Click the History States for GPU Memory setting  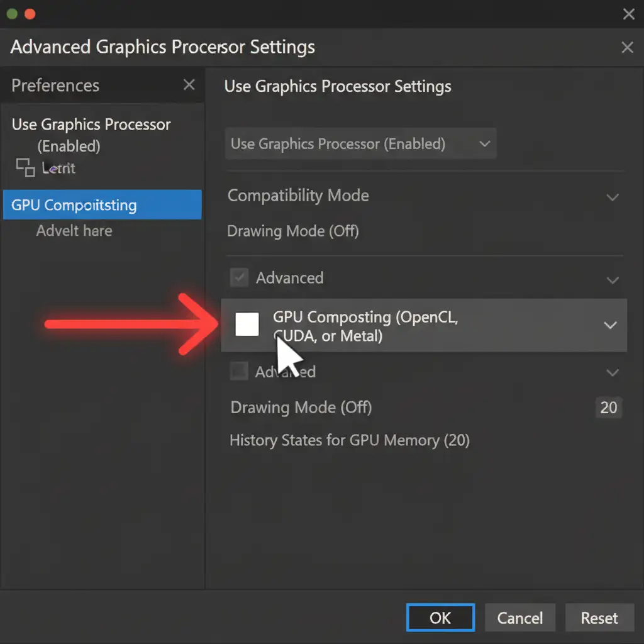pyautogui.click(x=349, y=440)
